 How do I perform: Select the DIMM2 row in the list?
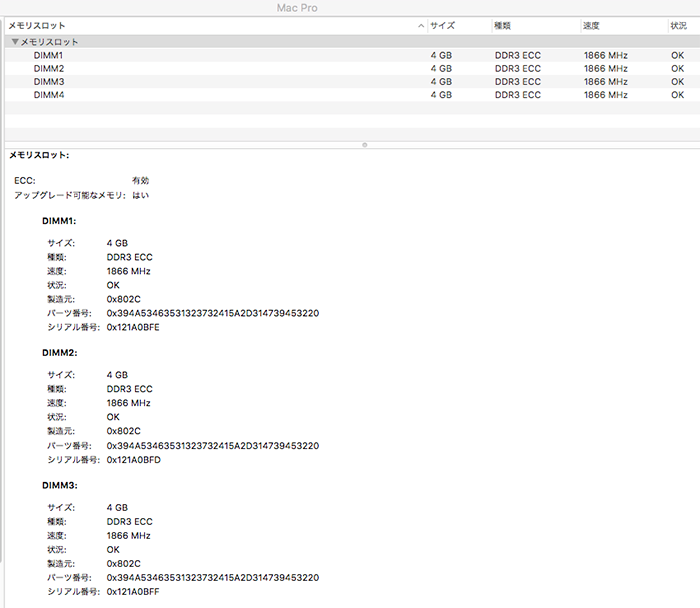point(352,69)
